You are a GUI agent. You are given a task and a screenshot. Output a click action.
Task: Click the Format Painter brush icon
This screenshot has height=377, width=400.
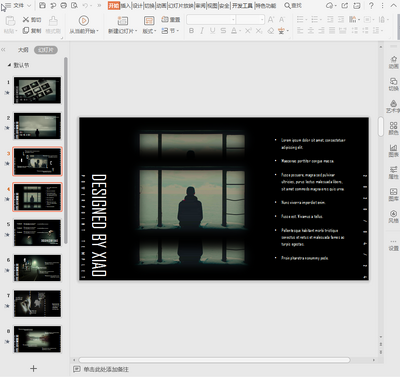pos(53,20)
